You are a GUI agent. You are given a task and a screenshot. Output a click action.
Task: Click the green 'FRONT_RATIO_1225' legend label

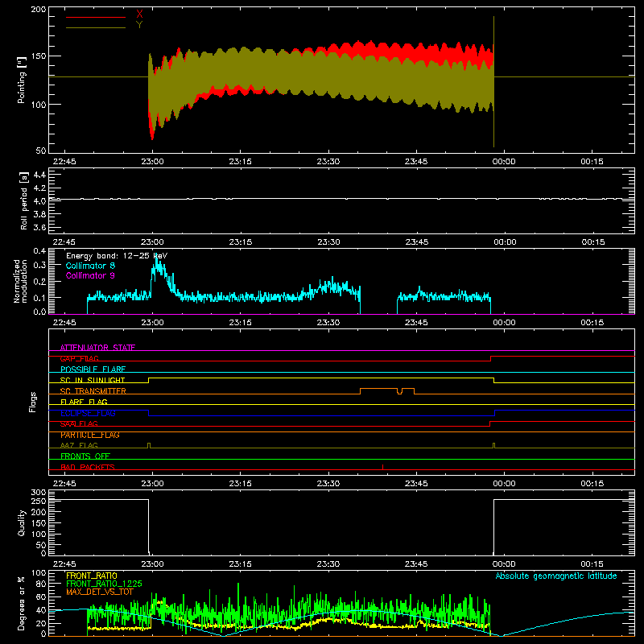tap(104, 584)
